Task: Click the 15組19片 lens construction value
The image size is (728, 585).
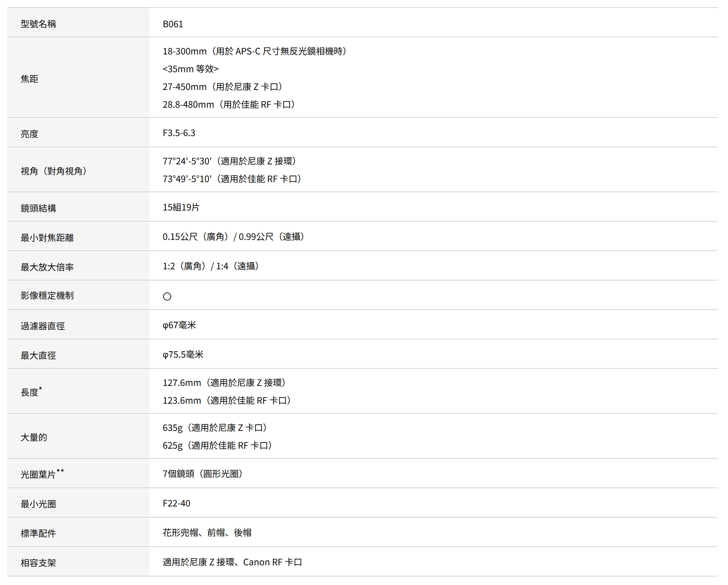Action: [x=181, y=207]
